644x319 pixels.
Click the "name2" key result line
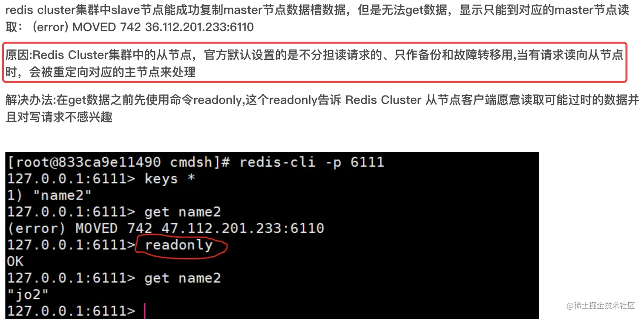(49, 195)
